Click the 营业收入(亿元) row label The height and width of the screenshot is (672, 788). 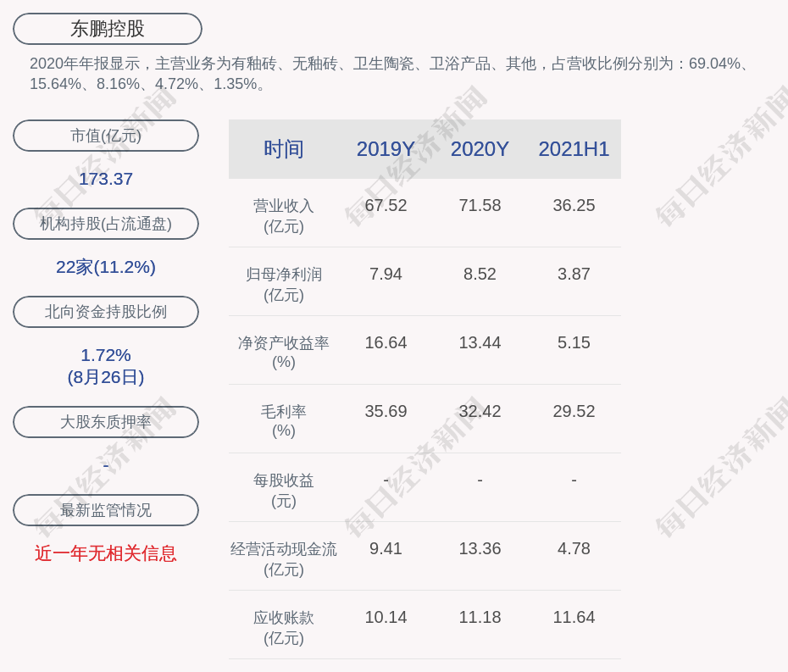(284, 216)
